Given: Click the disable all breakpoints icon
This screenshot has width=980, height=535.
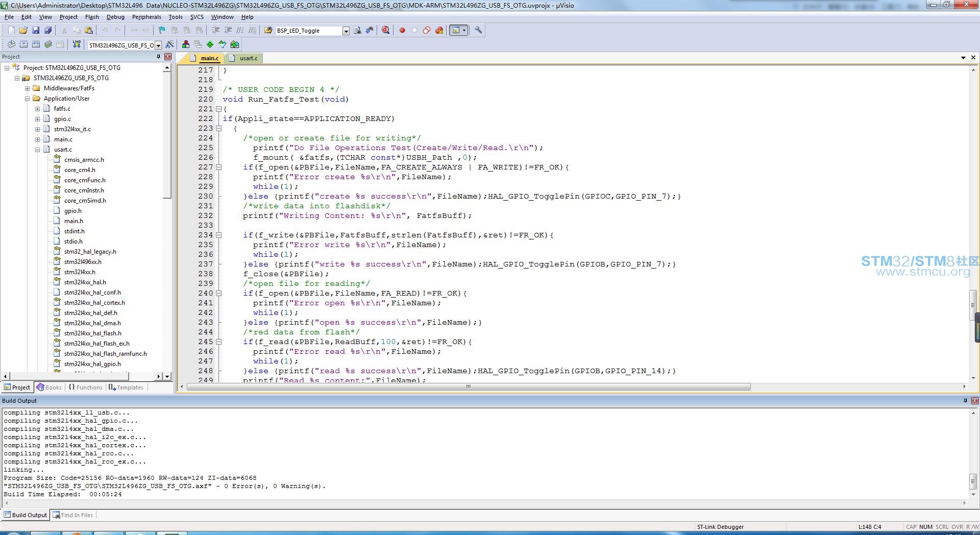Looking at the screenshot, I should tap(427, 31).
